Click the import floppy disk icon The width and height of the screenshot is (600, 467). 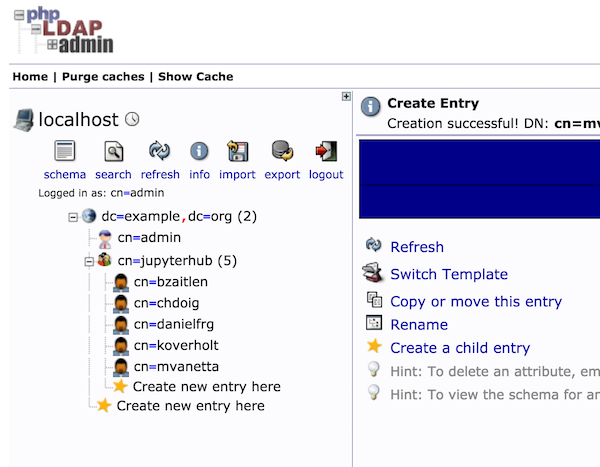click(237, 152)
